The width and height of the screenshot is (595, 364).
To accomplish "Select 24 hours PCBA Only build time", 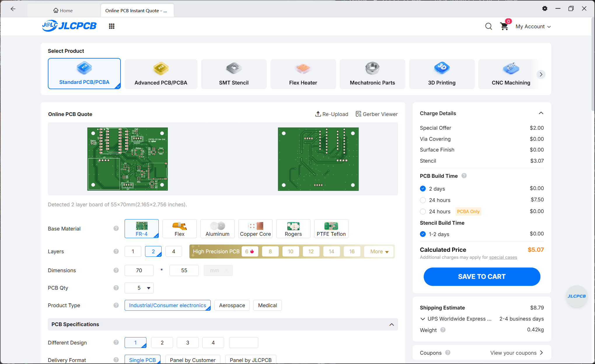I will [x=423, y=212].
